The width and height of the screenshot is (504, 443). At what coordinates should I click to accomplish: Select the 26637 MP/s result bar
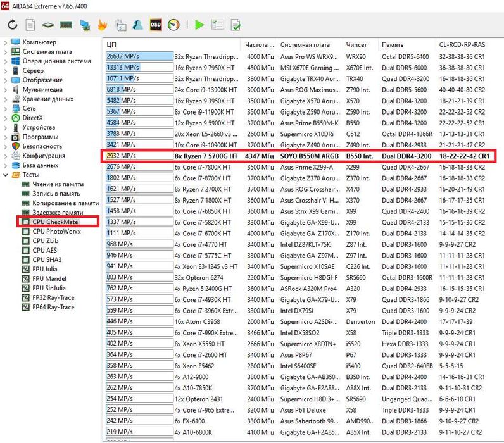(x=139, y=56)
